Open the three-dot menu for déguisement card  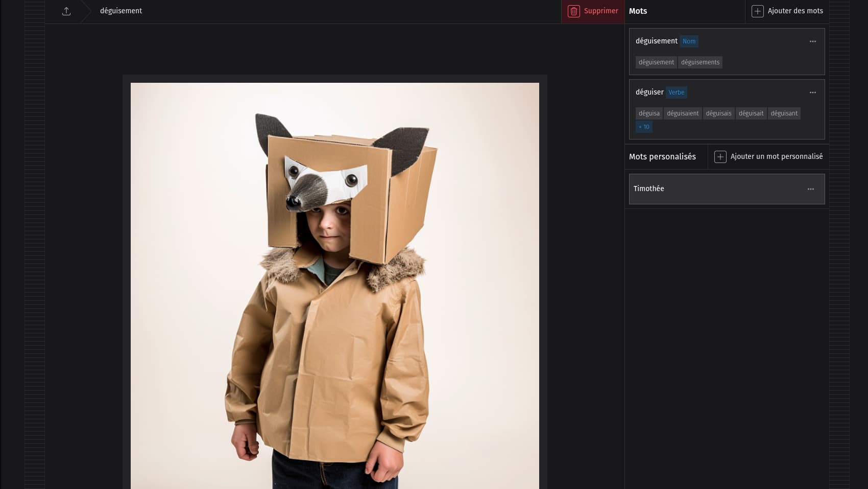(x=812, y=41)
